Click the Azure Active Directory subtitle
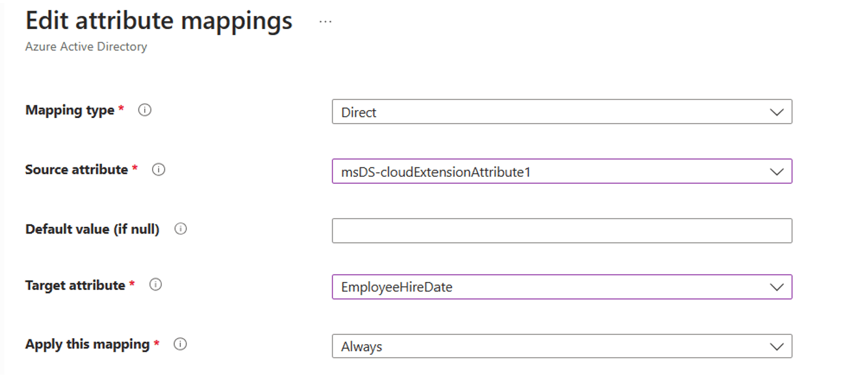Viewport: 868px width, 377px height. [x=86, y=47]
